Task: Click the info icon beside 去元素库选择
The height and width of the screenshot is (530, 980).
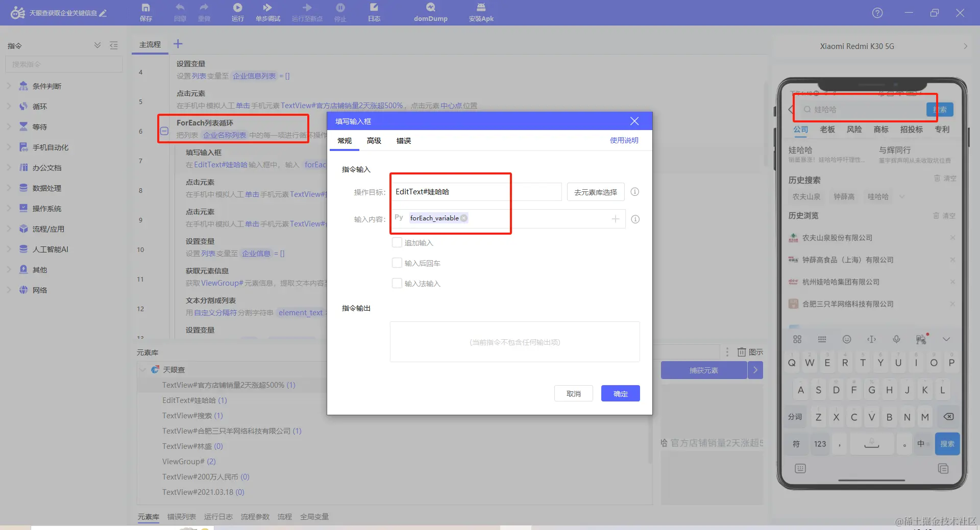Action: [635, 192]
